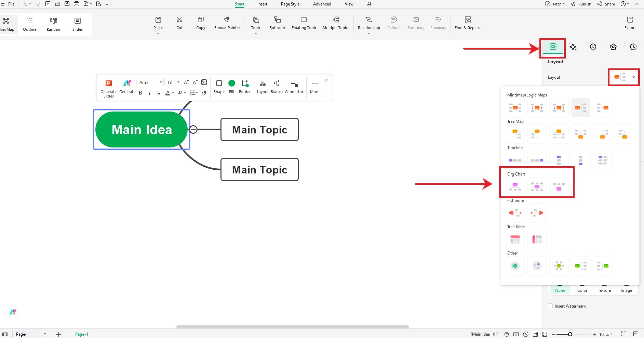Open the Page Style tab
Screen dimensions: 644x338
click(290, 4)
